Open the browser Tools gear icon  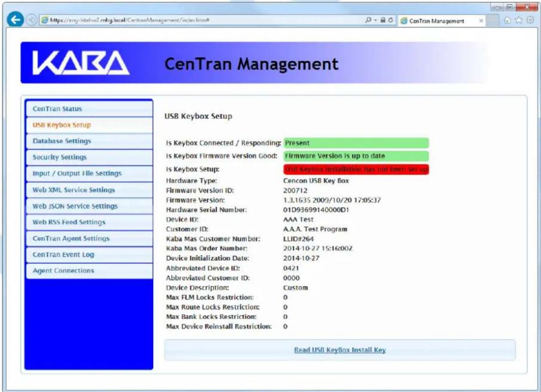pos(531,21)
